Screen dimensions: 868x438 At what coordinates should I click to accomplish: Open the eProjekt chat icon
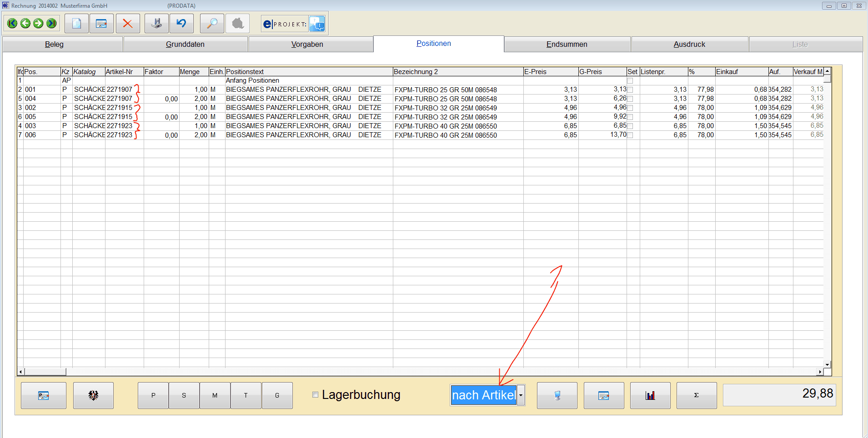click(317, 24)
